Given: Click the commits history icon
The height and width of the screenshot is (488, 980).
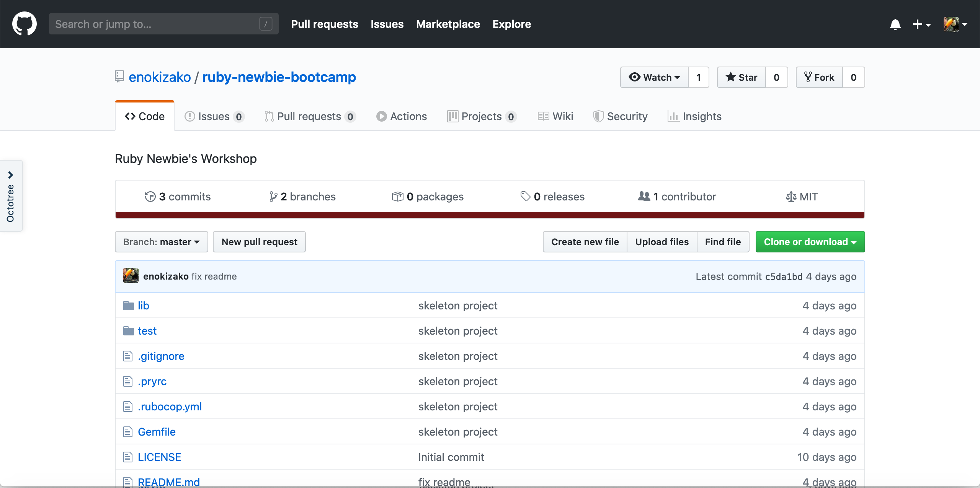Looking at the screenshot, I should pyautogui.click(x=150, y=197).
